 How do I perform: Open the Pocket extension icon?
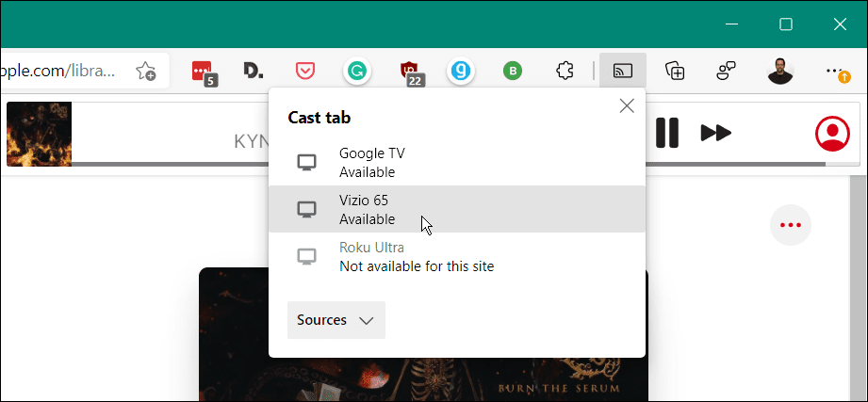(305, 72)
